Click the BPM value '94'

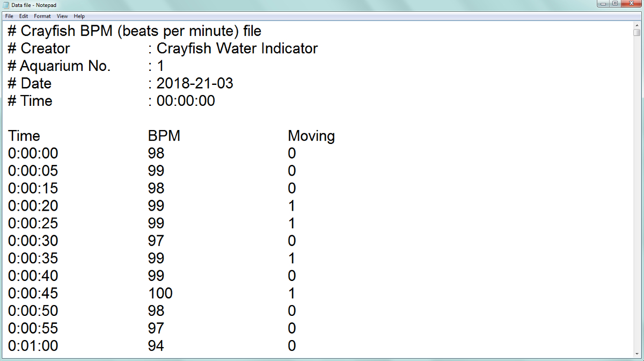(156, 345)
